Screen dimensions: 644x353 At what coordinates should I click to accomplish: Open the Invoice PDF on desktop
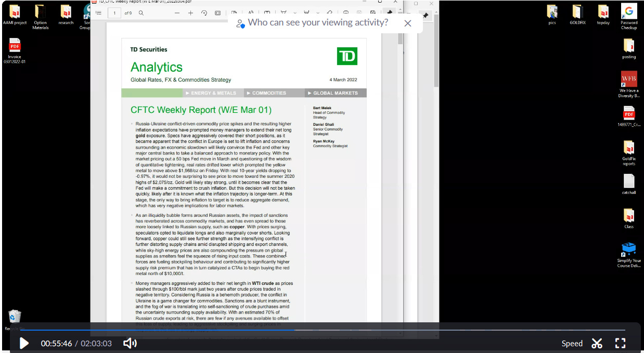point(15,51)
